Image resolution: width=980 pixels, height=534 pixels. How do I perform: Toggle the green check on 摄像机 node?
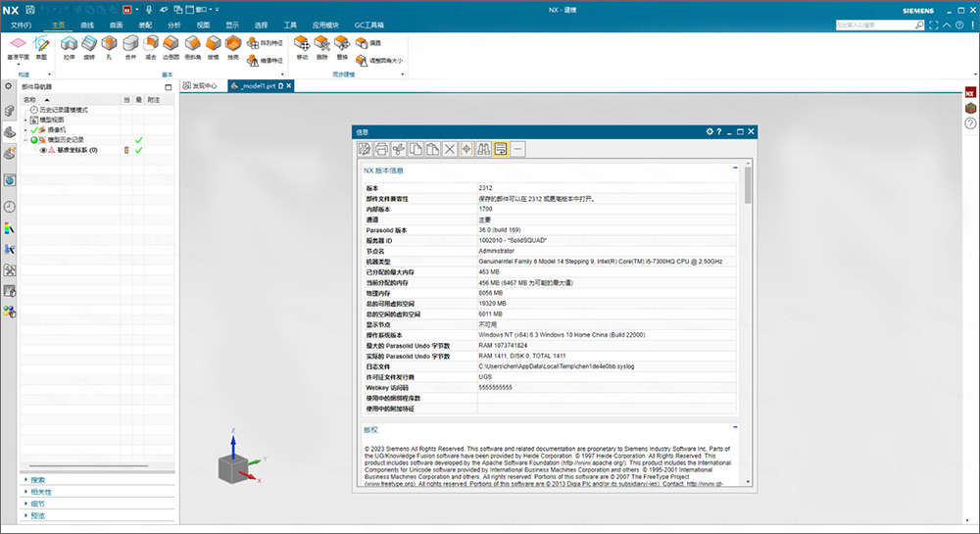tap(34, 130)
